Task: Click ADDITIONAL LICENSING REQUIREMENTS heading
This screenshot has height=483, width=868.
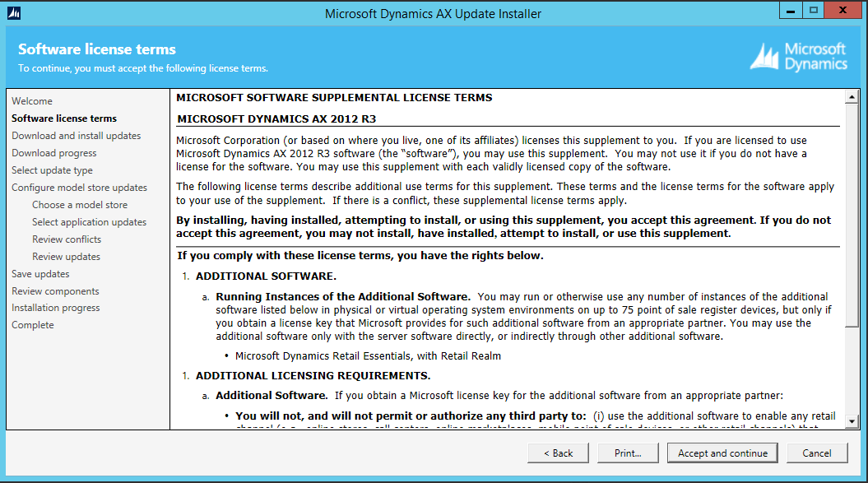Action: coord(313,375)
